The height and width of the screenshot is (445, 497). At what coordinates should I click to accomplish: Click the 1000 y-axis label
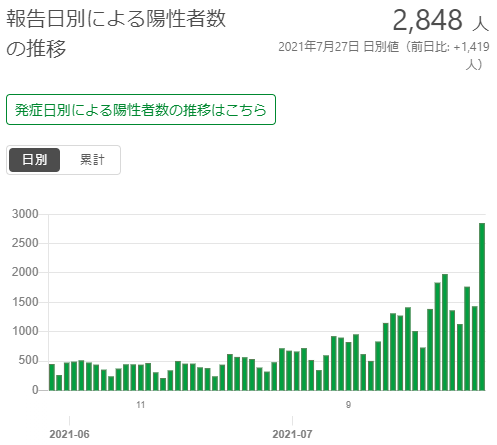(25, 331)
